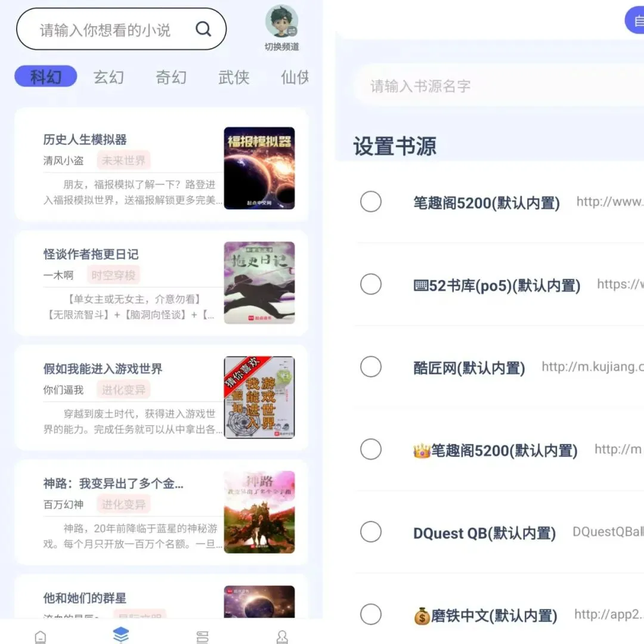The width and height of the screenshot is (644, 644).
Task: Tap the blue button at top right corner
Action: (634, 20)
